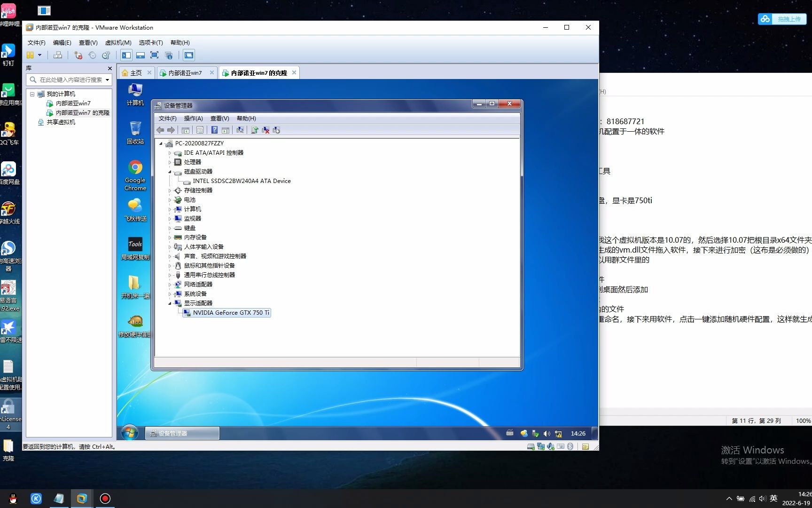812x508 pixels.
Task: Close the 库 library panel
Action: click(110, 68)
